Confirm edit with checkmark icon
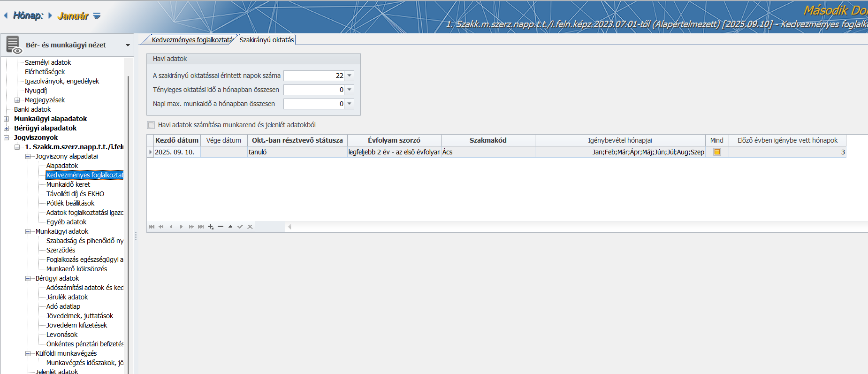 [240, 227]
